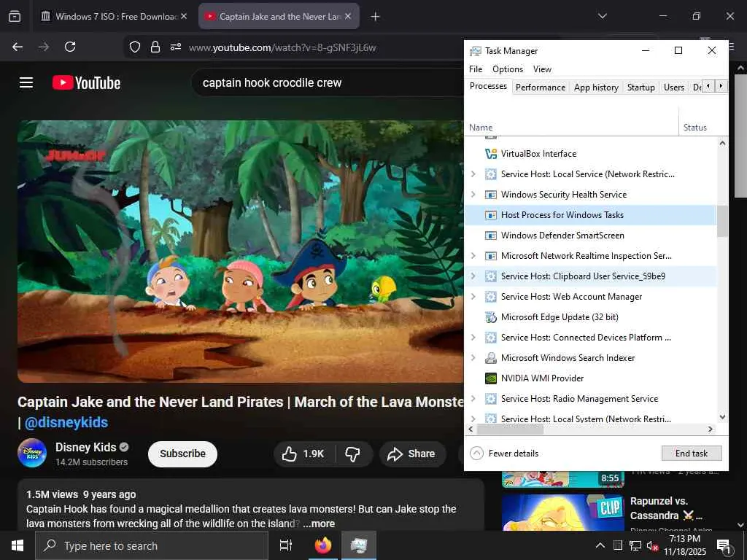Click the network tray icon
The width and height of the screenshot is (747, 560).
(635, 545)
